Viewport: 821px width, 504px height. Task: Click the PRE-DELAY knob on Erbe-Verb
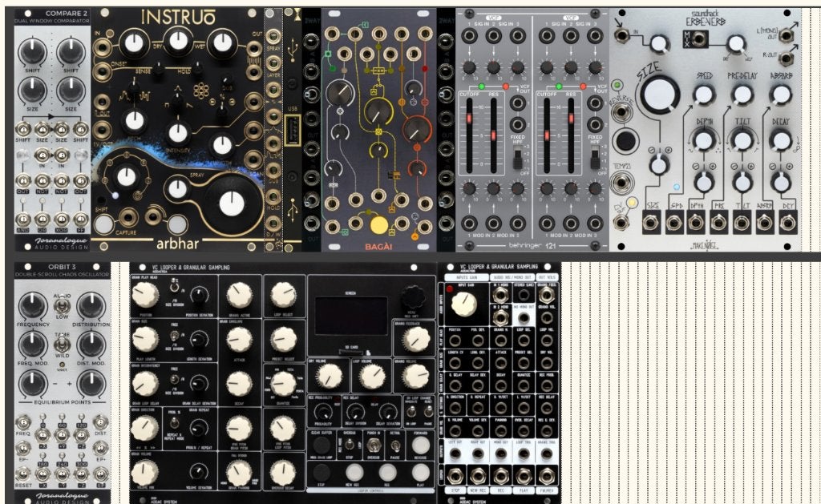tap(742, 95)
